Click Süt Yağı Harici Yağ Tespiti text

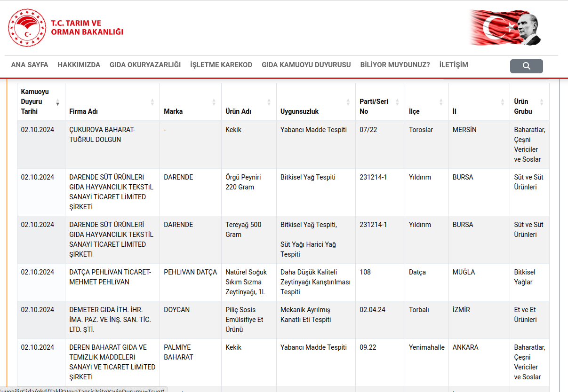click(x=308, y=249)
